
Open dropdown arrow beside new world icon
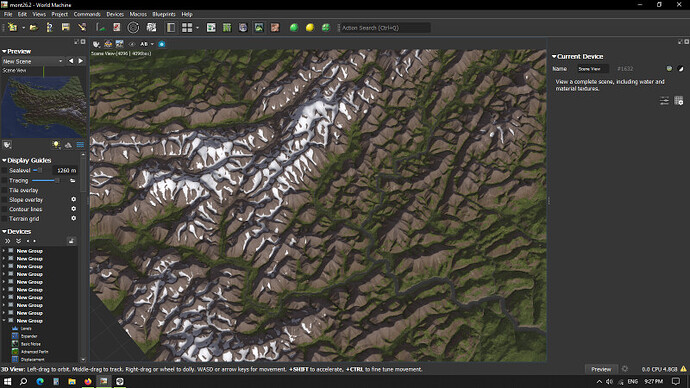coord(23,28)
